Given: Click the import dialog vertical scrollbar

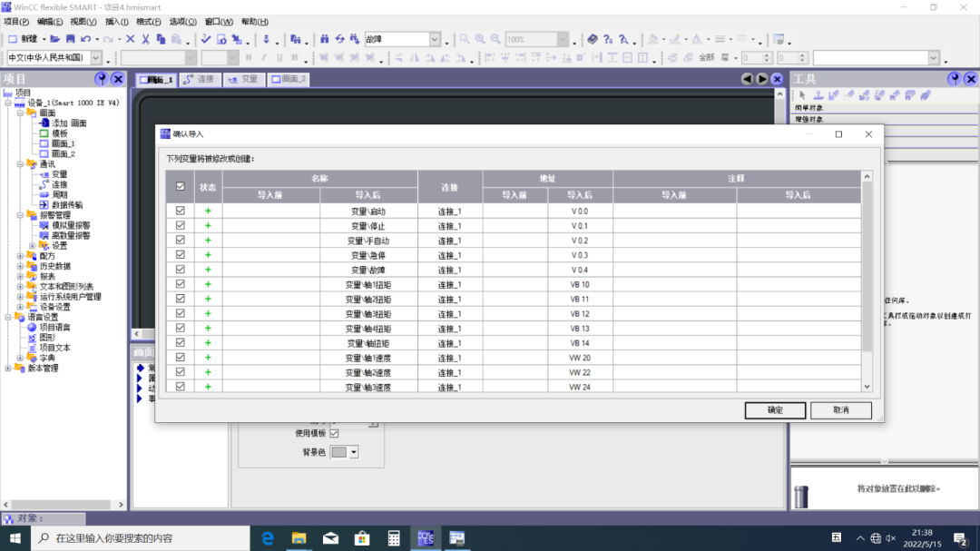Looking at the screenshot, I should (x=867, y=281).
